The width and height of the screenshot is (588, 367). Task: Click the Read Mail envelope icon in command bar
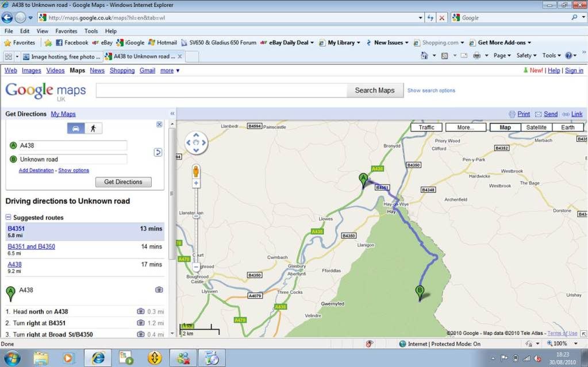pyautogui.click(x=464, y=56)
